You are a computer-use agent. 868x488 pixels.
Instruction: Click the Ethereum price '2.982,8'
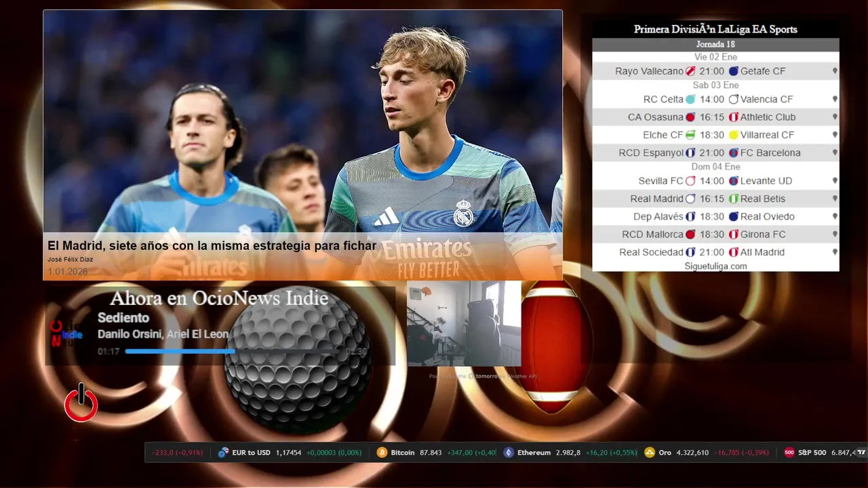tap(568, 453)
